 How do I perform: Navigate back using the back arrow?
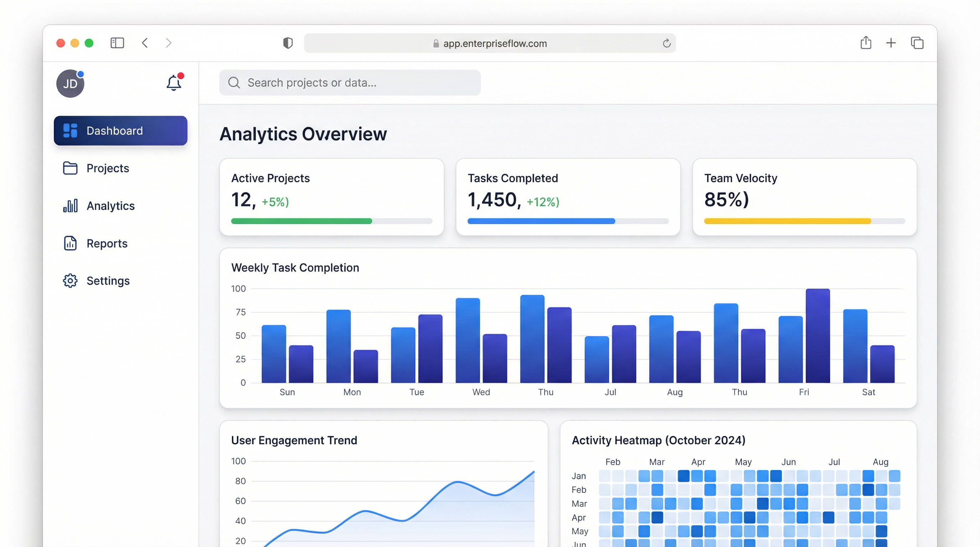pyautogui.click(x=145, y=43)
